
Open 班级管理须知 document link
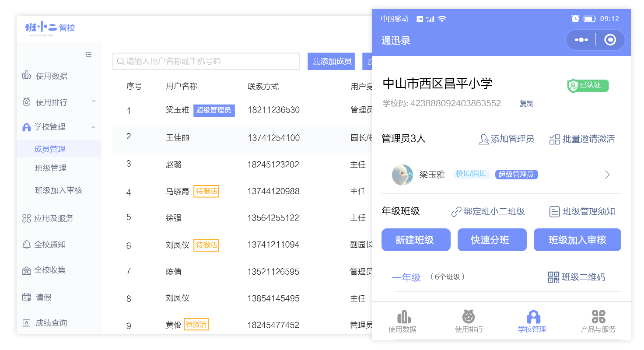(x=582, y=212)
